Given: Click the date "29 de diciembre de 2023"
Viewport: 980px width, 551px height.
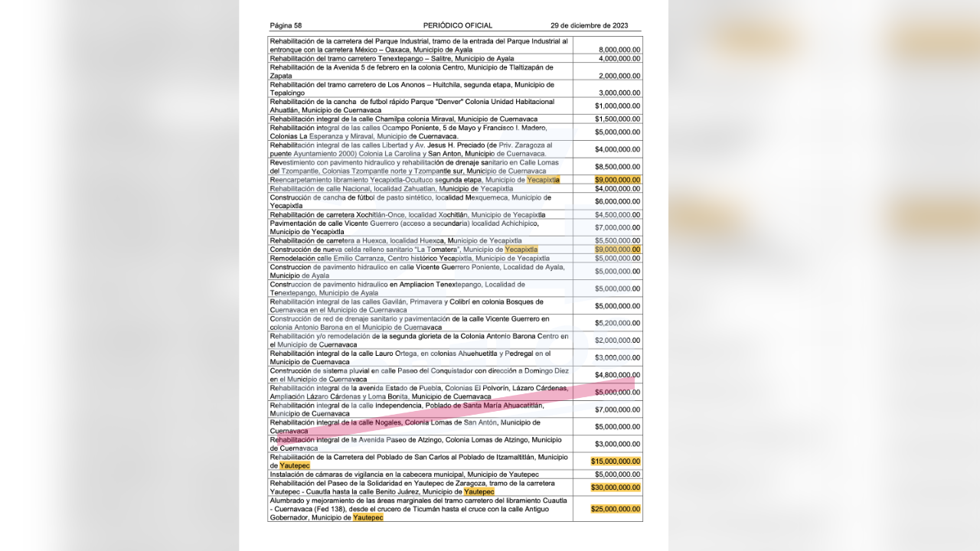Looking at the screenshot, I should (589, 25).
